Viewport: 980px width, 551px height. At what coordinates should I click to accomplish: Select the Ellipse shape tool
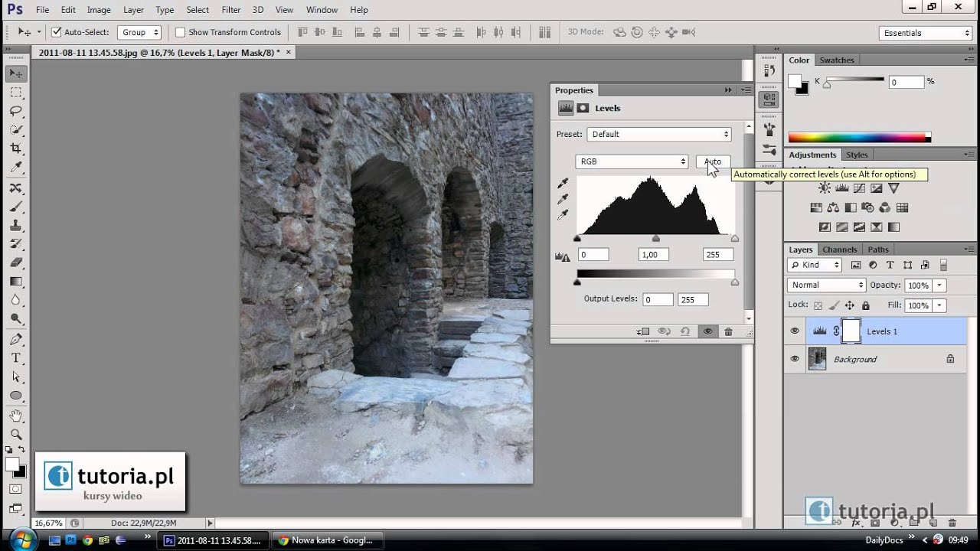click(x=16, y=396)
